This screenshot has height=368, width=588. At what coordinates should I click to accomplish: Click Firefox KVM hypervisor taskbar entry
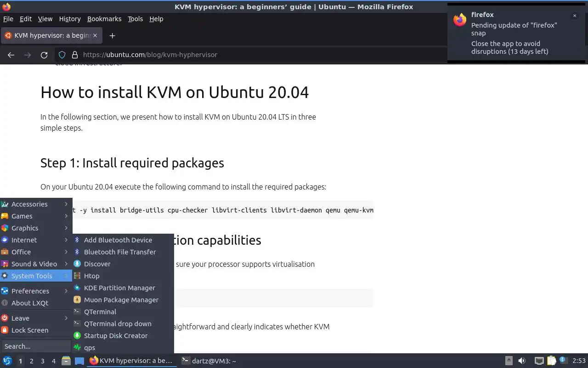[131, 361]
